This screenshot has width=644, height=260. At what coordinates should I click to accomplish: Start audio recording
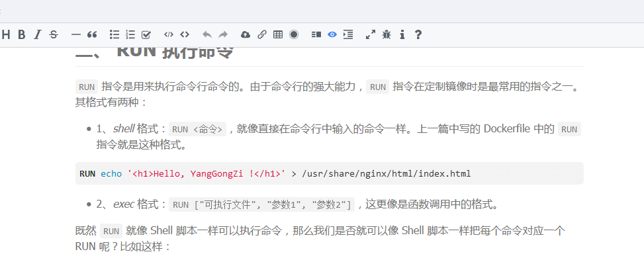(x=294, y=35)
